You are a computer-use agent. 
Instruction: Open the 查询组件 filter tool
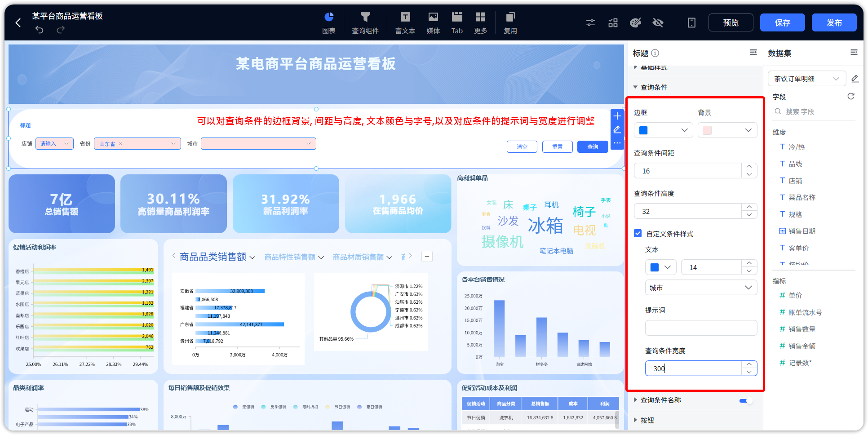pos(365,22)
